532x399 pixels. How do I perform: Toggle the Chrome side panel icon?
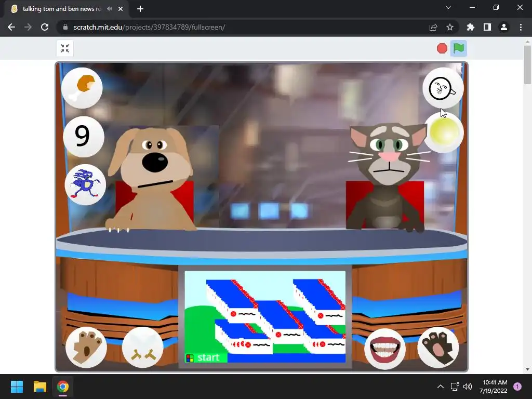[487, 27]
